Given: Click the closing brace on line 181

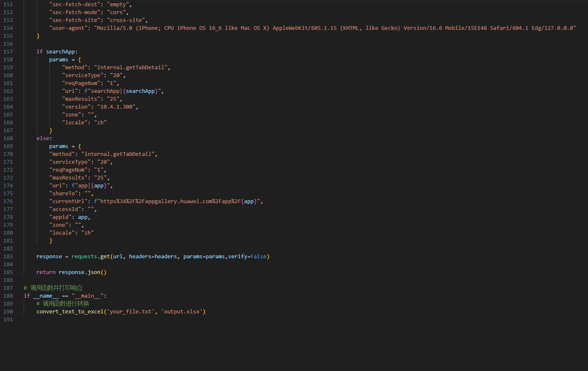Looking at the screenshot, I should coord(51,241).
